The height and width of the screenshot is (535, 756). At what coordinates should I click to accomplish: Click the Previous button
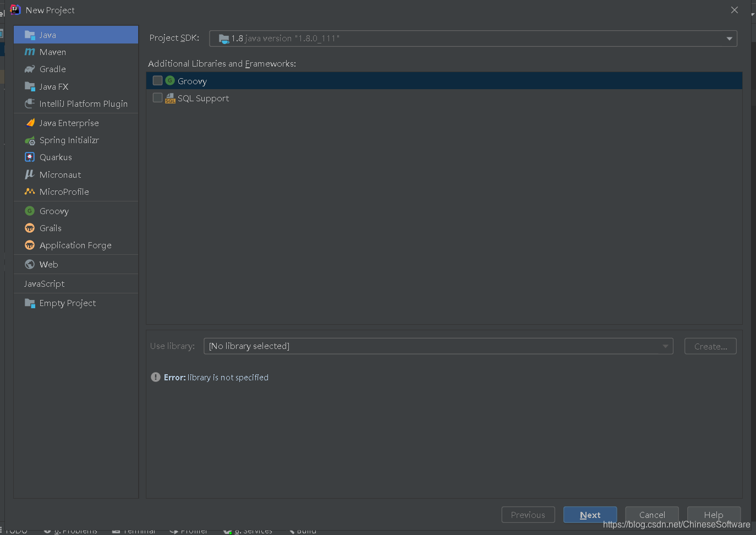point(528,515)
